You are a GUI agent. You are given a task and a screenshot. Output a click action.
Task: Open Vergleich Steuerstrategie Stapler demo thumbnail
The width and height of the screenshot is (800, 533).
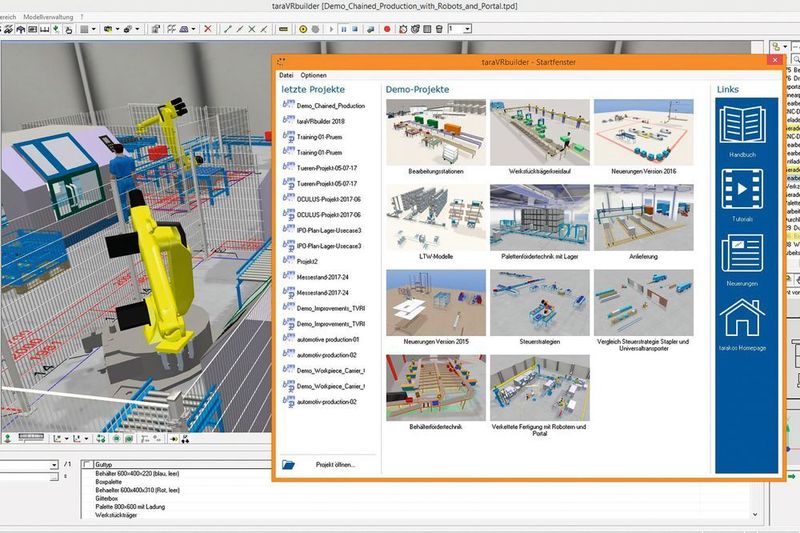click(644, 303)
